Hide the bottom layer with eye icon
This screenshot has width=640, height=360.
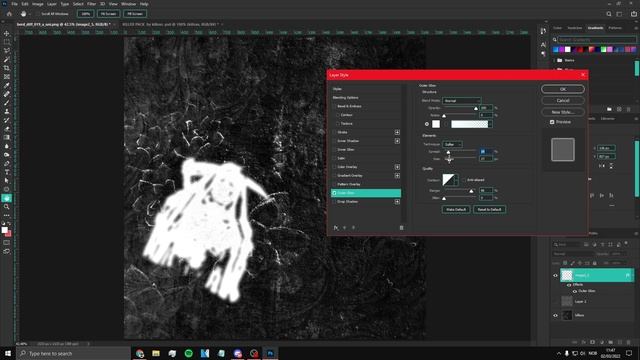pos(555,316)
